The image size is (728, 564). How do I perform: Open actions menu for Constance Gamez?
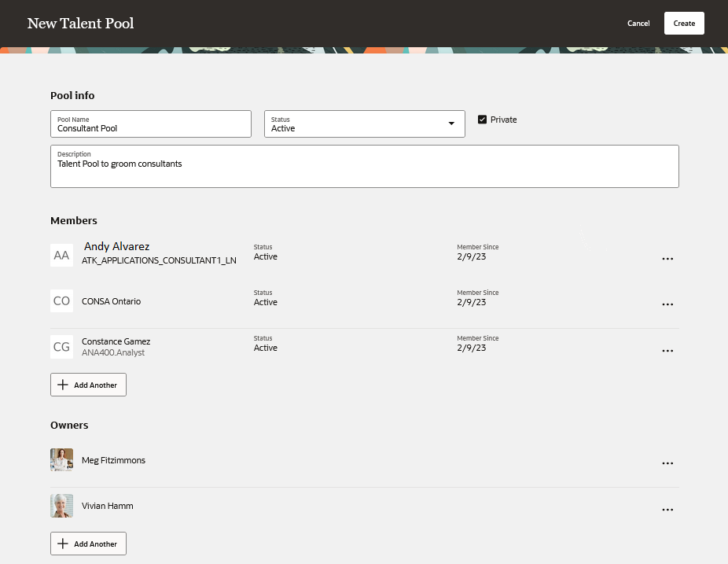click(667, 351)
